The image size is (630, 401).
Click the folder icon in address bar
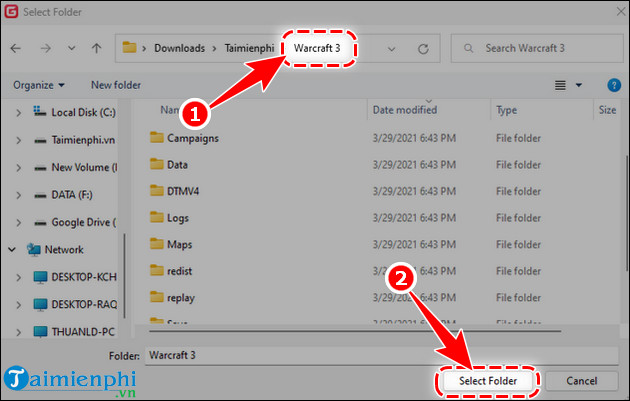(129, 47)
